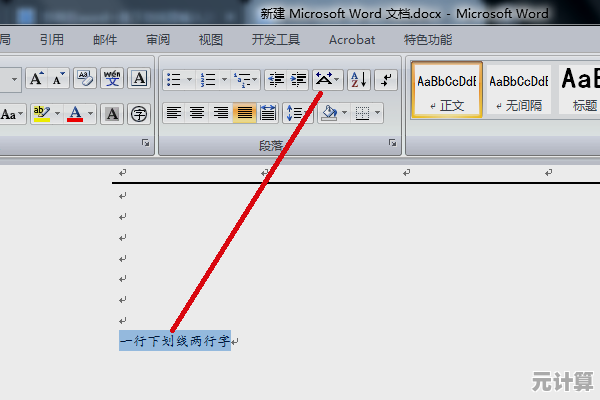Open the highlight color dropdown arrow
The width and height of the screenshot is (600, 400).
pos(57,114)
